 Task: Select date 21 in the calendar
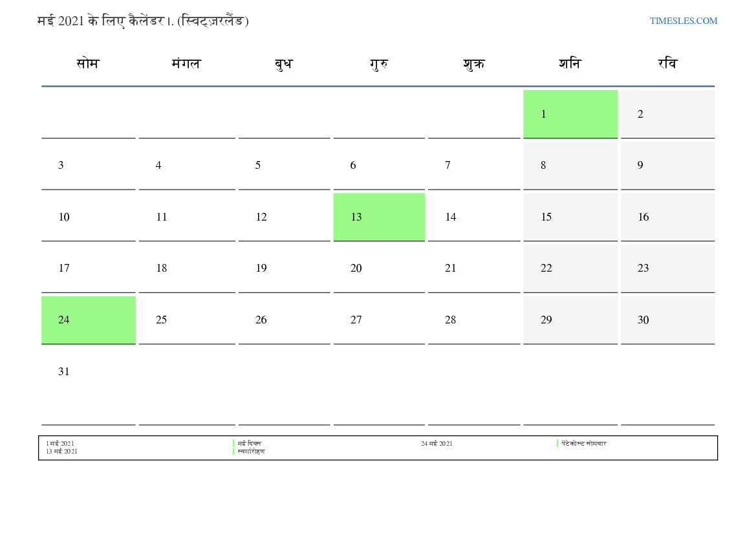coord(474,268)
